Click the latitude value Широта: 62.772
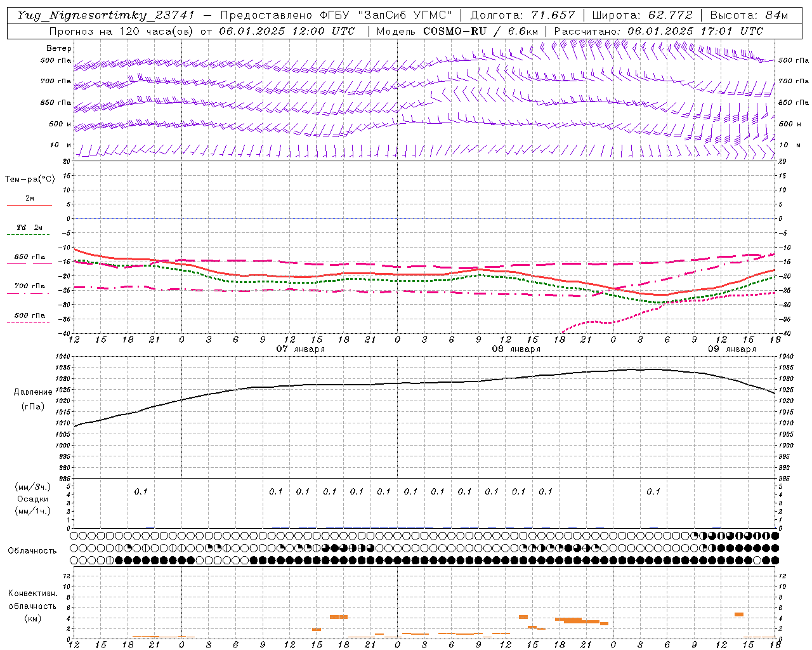812x650 pixels. [x=642, y=15]
